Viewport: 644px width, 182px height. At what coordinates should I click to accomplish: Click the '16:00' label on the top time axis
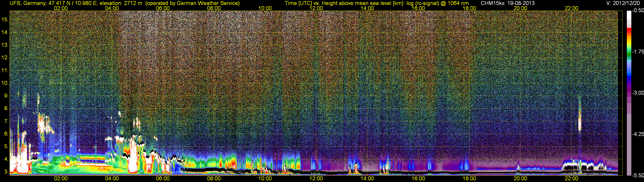coord(418,8)
